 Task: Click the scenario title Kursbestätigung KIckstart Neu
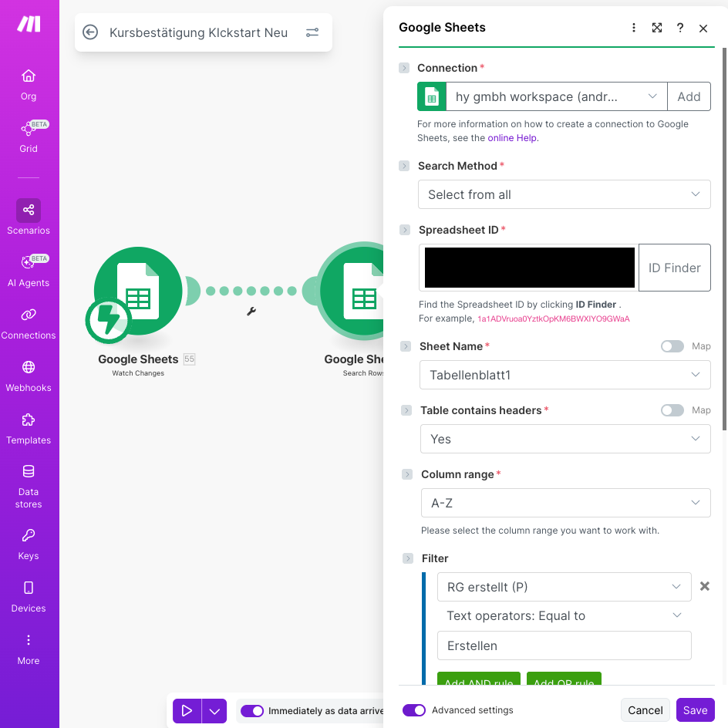pyautogui.click(x=199, y=33)
